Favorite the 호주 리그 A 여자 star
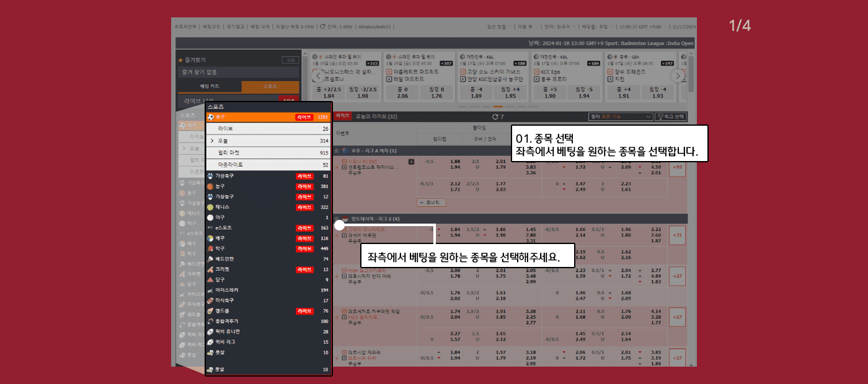Screen dimensions: 868x384 pyautogui.click(x=337, y=151)
